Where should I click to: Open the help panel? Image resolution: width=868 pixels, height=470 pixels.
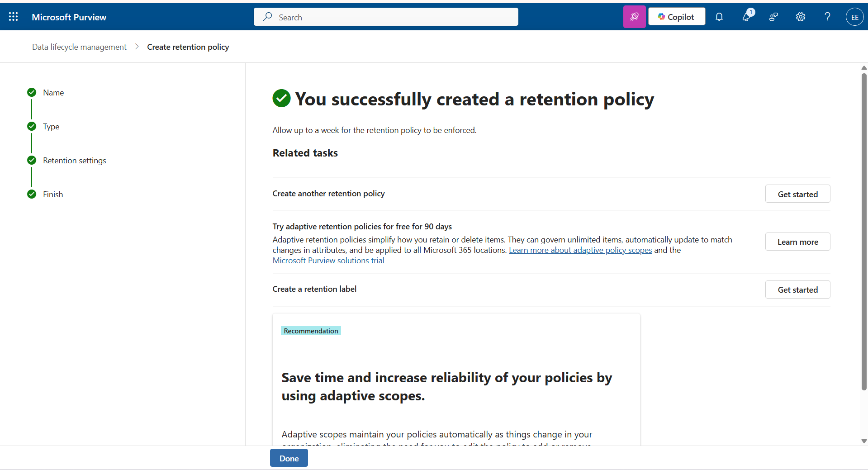click(x=827, y=17)
